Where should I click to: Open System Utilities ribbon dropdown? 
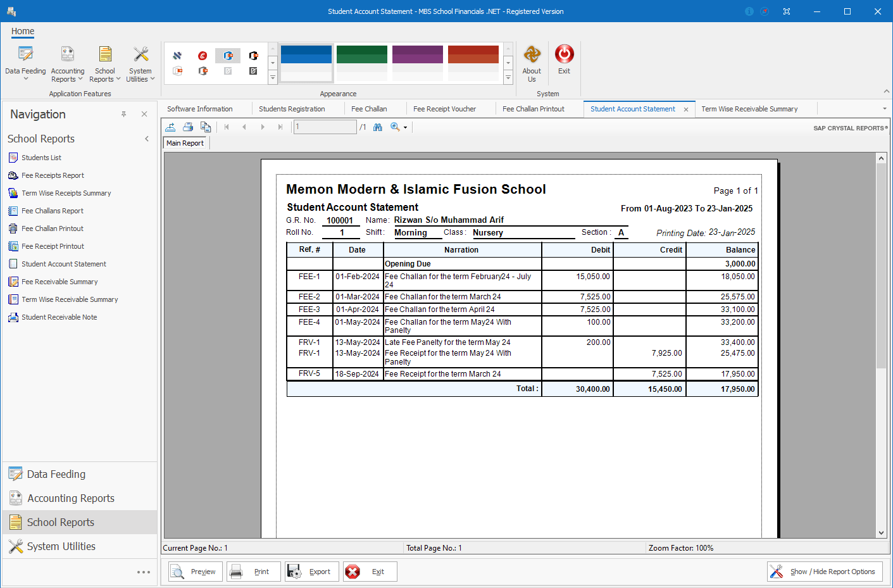coord(141,63)
